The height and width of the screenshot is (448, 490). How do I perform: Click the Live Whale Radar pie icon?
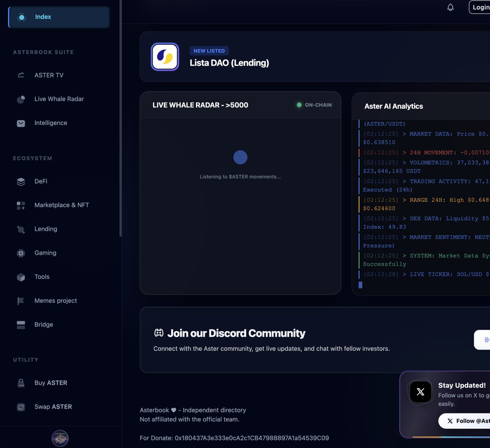coord(21,99)
